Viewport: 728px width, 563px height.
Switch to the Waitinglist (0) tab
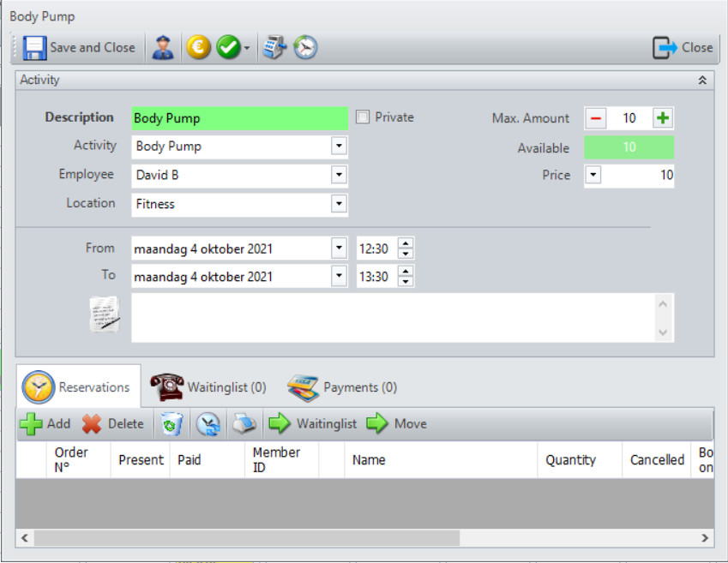click(x=208, y=387)
